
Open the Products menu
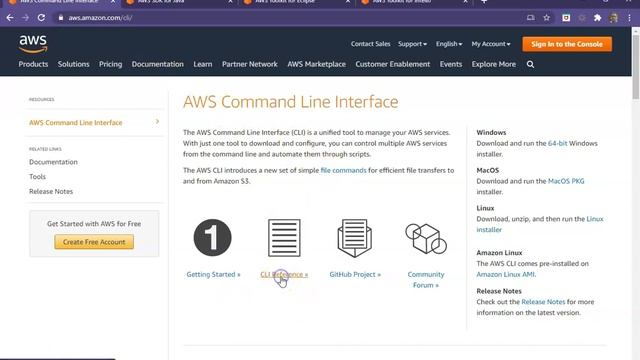(x=33, y=64)
